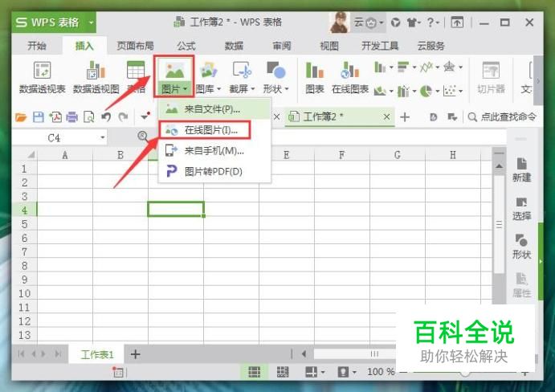Export to PDF icon in quick toolbar
555x392 pixels.
55,116
